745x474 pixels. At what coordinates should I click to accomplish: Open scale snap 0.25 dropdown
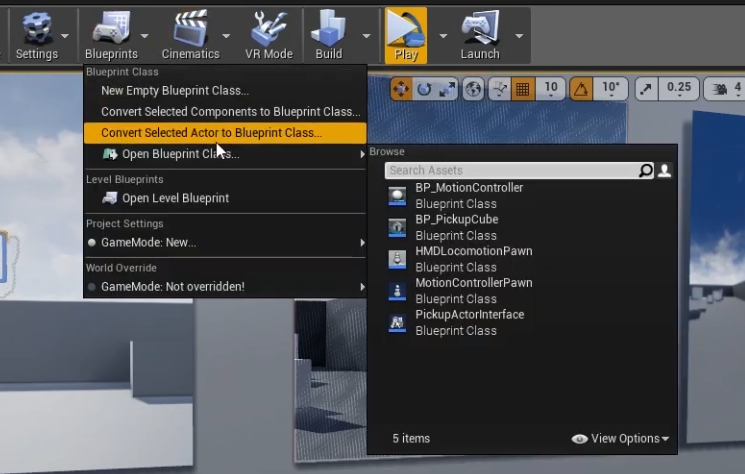click(x=679, y=89)
